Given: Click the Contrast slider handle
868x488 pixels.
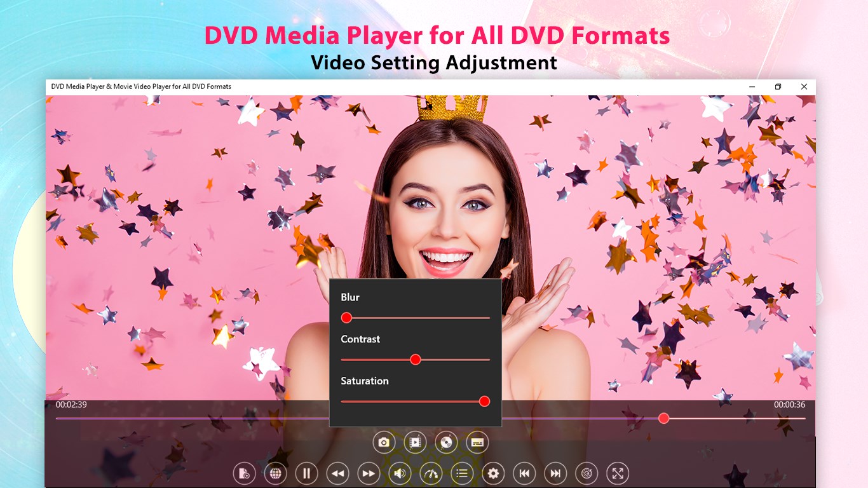Looking at the screenshot, I should (416, 360).
